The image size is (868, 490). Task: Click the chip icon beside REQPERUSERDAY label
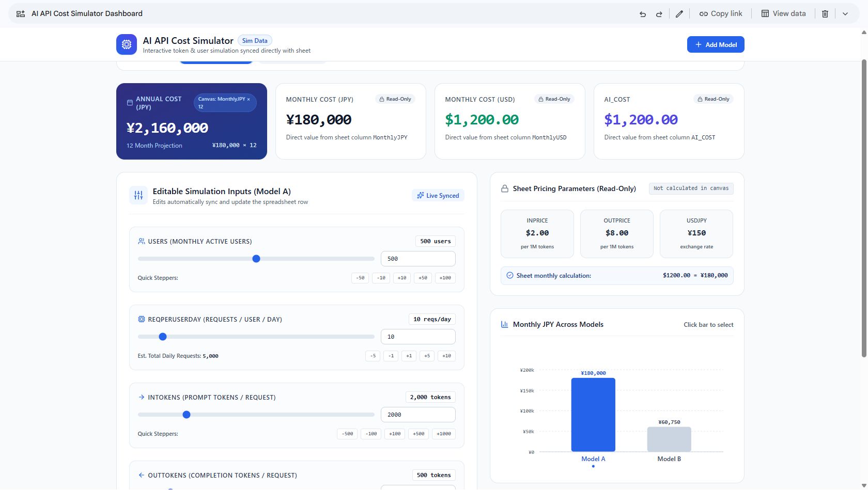point(142,319)
